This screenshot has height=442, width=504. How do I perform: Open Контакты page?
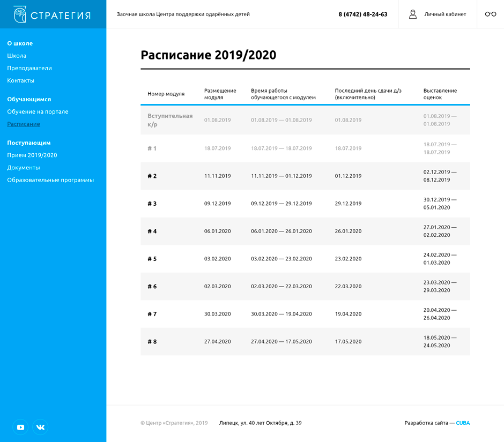21,80
